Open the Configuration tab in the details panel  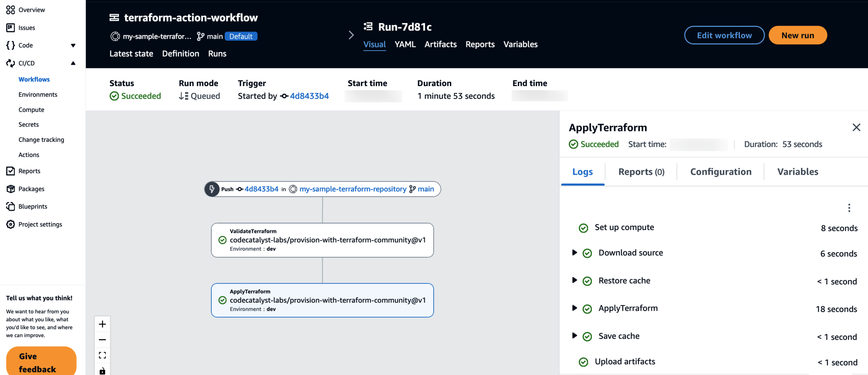(720, 172)
